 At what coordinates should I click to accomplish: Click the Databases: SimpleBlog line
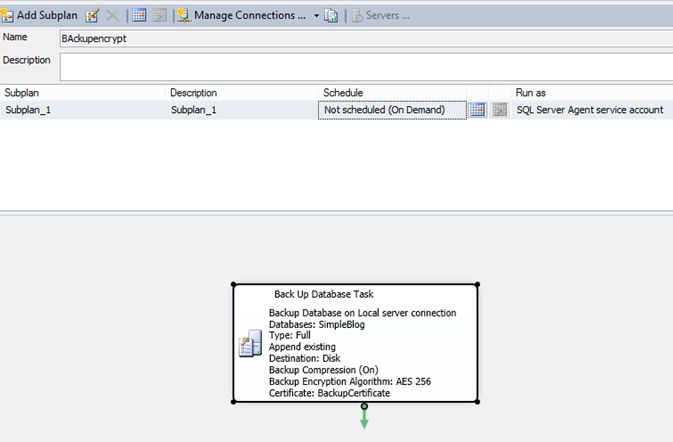point(317,324)
